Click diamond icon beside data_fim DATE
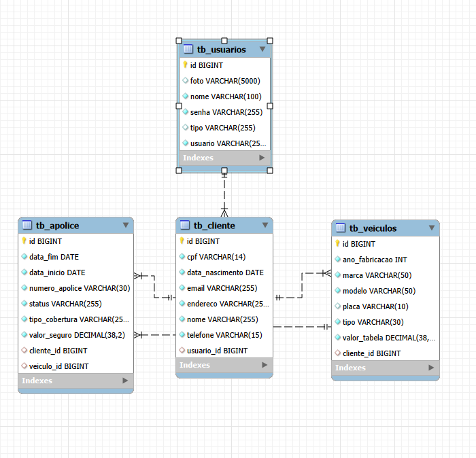The width and height of the screenshot is (476, 458). click(24, 256)
